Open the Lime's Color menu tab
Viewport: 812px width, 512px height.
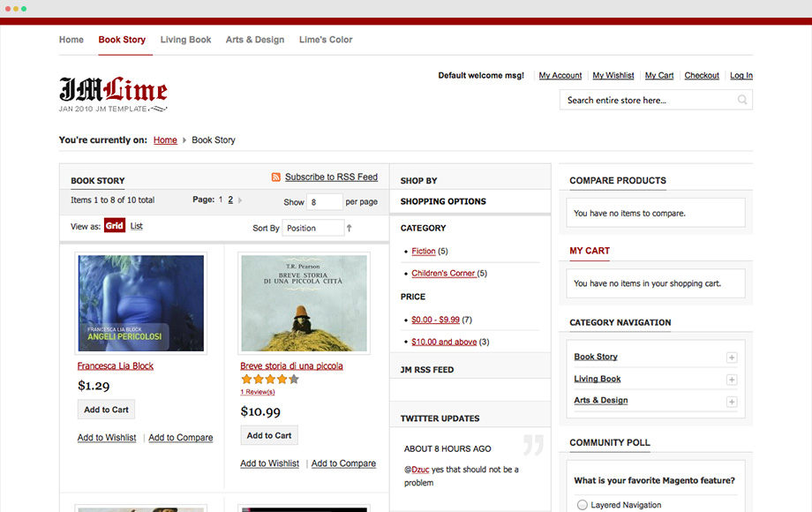click(x=326, y=40)
